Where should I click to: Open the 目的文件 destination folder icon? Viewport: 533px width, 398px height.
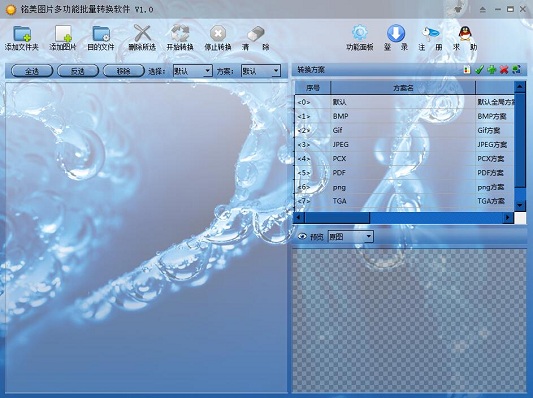click(x=101, y=34)
